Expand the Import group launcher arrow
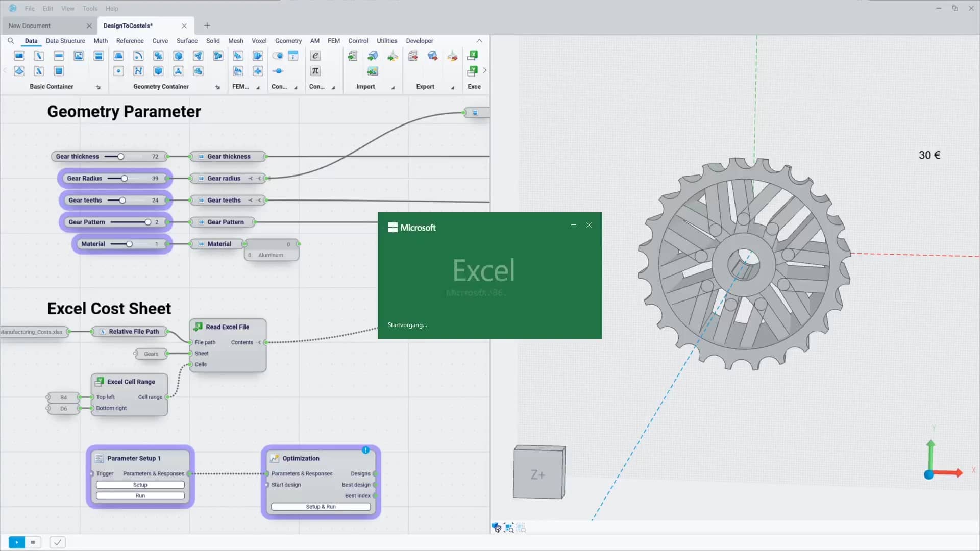The image size is (980, 551). (x=393, y=88)
